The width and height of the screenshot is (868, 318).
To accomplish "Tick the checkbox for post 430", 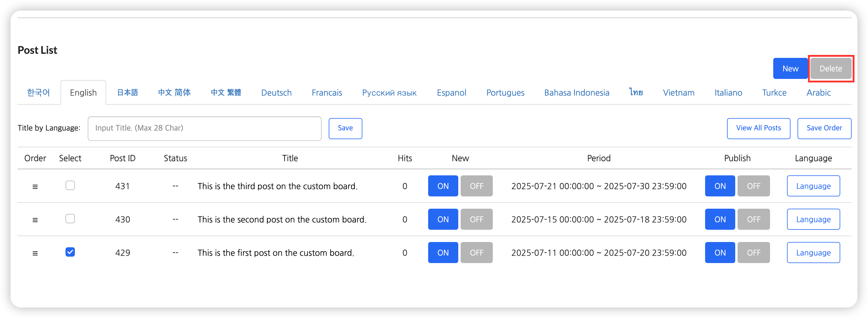I will coord(70,219).
